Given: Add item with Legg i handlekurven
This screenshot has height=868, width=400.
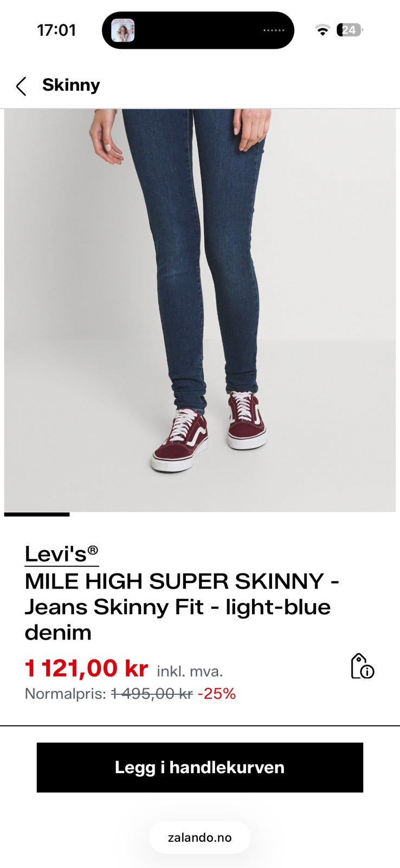Looking at the screenshot, I should (200, 767).
